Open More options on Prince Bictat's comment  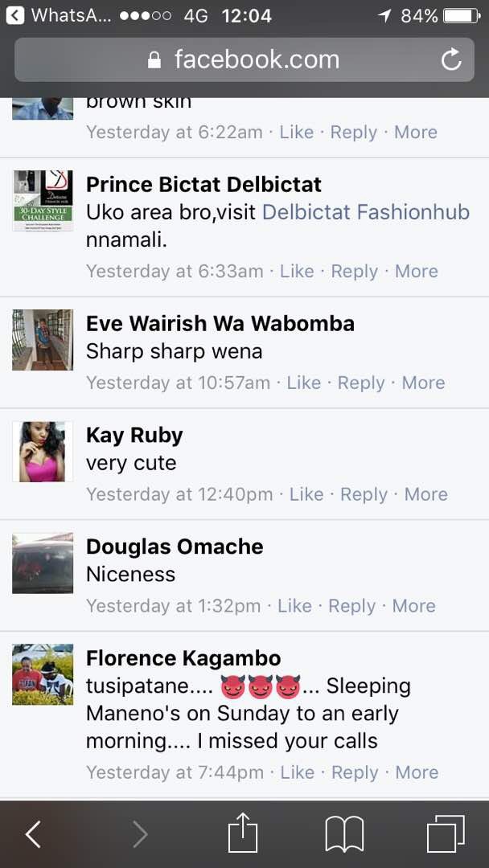417,272
